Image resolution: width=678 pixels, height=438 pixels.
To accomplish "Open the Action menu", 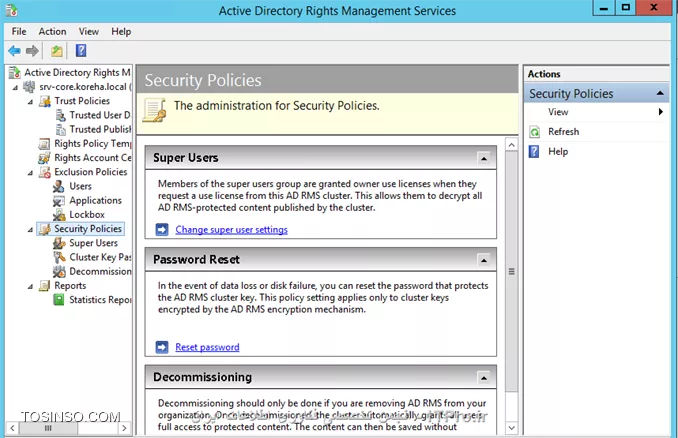I will pos(52,32).
